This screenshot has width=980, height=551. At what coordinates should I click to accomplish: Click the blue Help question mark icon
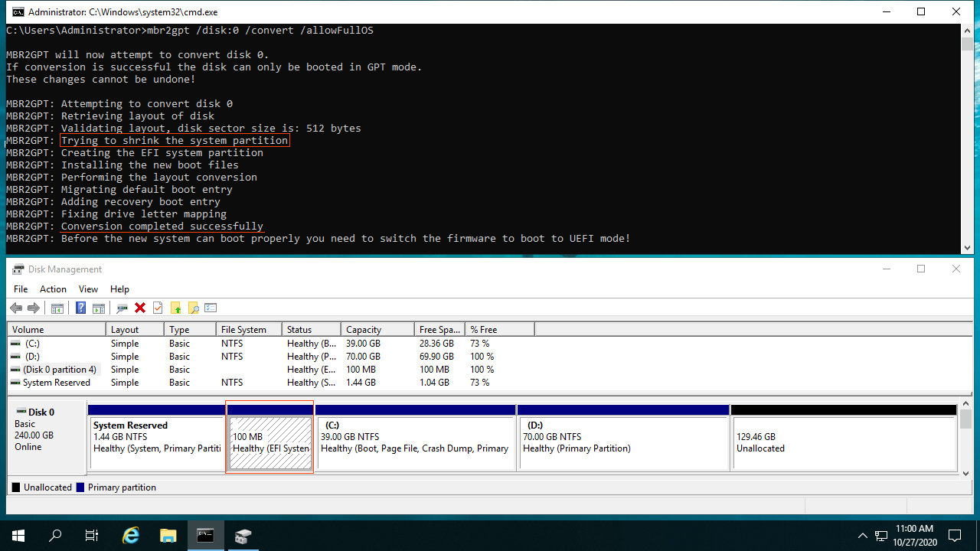pos(80,308)
